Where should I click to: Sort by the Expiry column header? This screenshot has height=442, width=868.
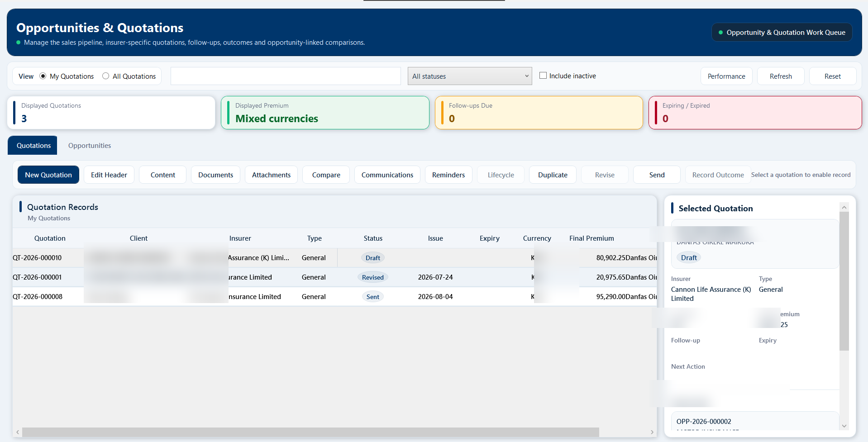click(x=489, y=238)
